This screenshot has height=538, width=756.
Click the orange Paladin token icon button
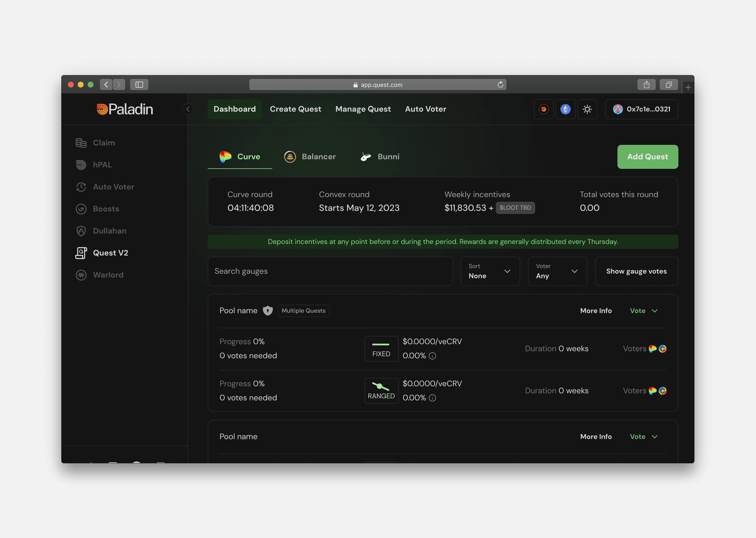(x=543, y=109)
